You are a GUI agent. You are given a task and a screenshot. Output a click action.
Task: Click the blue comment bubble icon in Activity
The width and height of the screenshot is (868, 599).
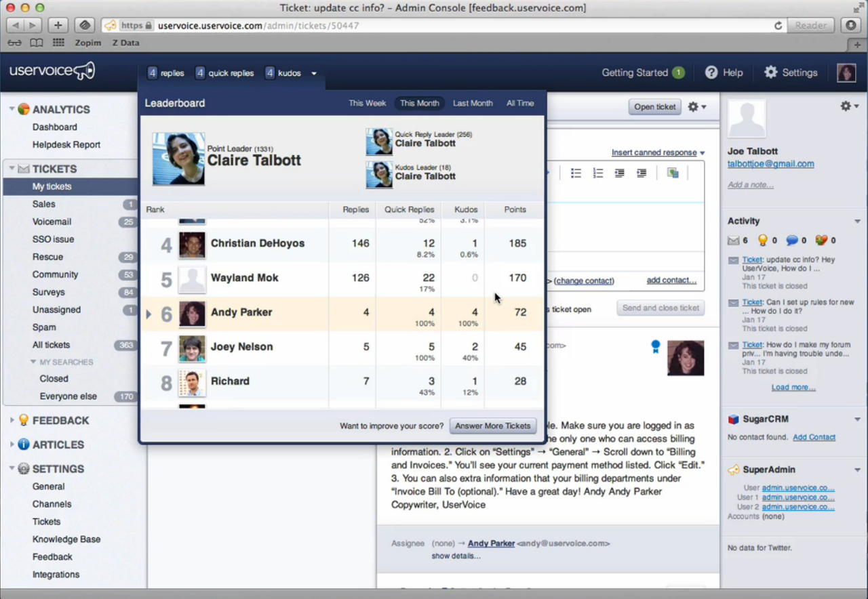(x=793, y=239)
